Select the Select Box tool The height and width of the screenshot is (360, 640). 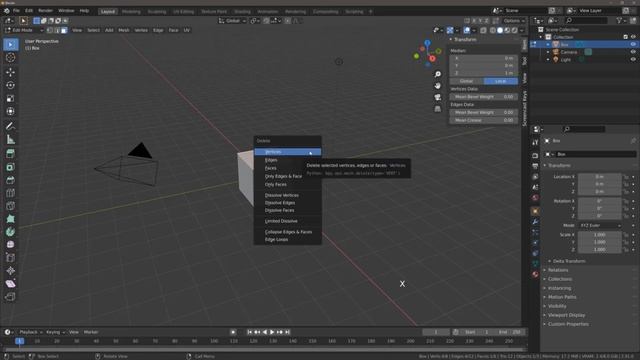[x=11, y=44]
